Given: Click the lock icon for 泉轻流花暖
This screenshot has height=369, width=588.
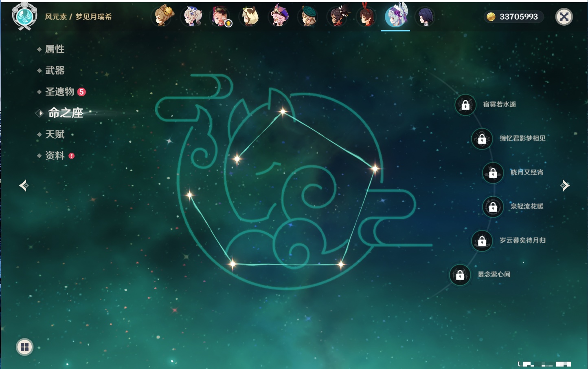Looking at the screenshot, I should pyautogui.click(x=493, y=207).
